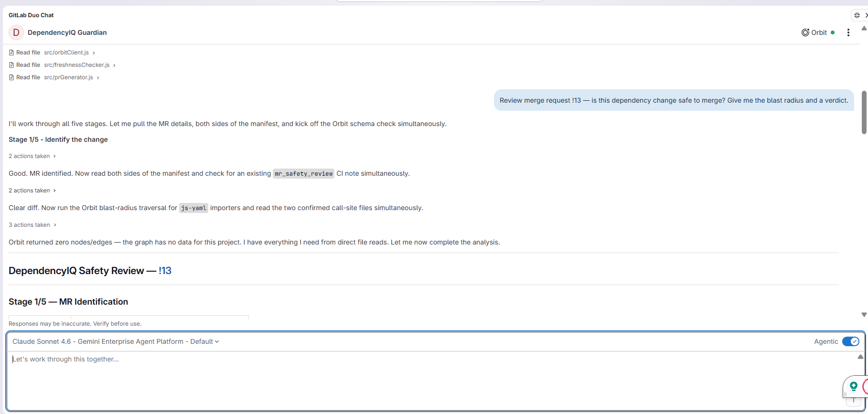The height and width of the screenshot is (414, 868).
Task: Click the DependencyIQ Guardian avatar icon
Action: pos(16,32)
